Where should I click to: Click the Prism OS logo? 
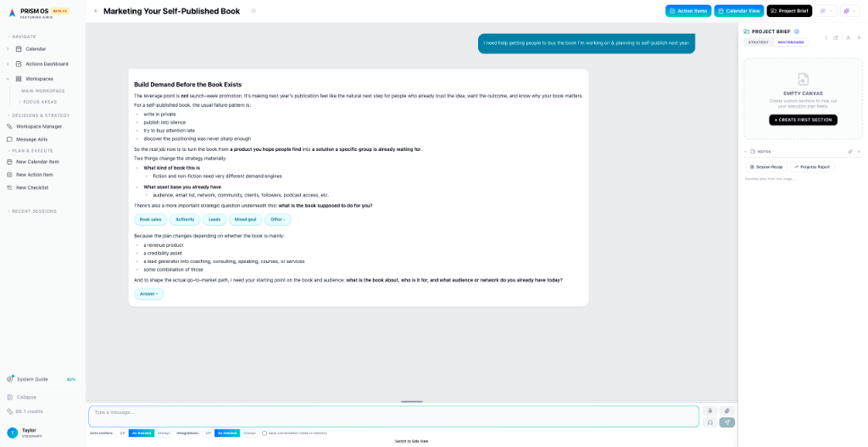[x=12, y=12]
